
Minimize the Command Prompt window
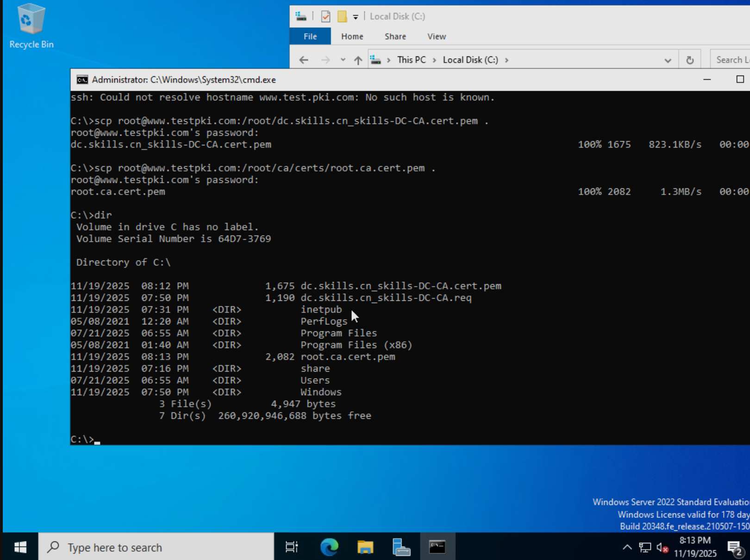(707, 80)
